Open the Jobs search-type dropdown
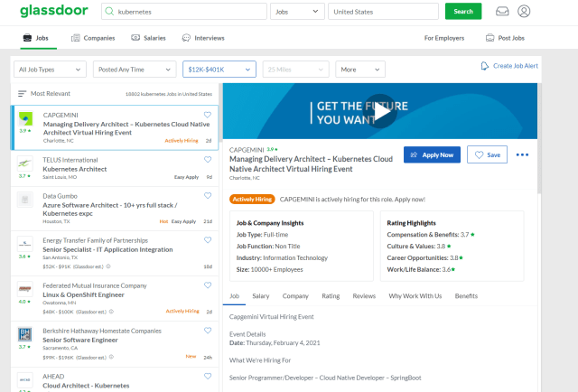The width and height of the screenshot is (578, 392). 297,12
